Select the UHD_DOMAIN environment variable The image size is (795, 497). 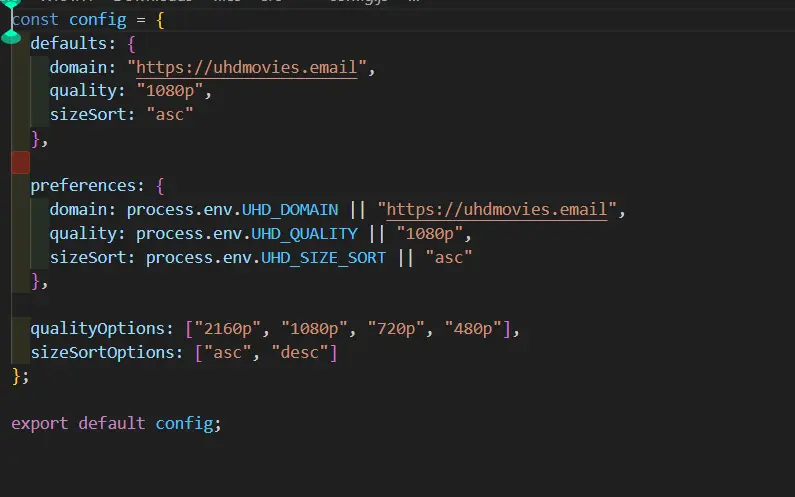coord(290,209)
